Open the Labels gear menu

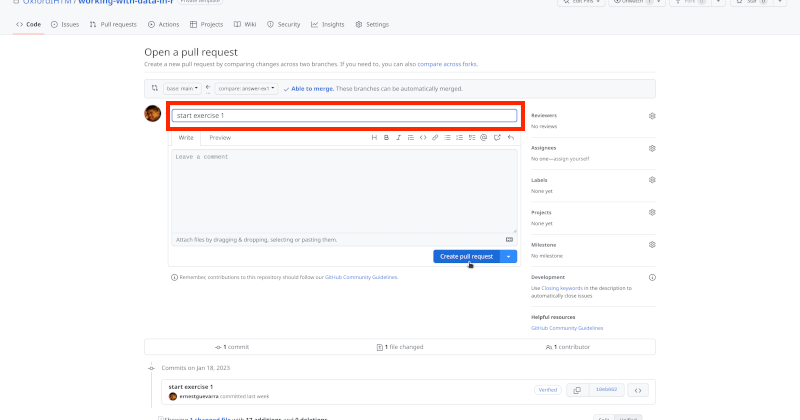pyautogui.click(x=652, y=180)
